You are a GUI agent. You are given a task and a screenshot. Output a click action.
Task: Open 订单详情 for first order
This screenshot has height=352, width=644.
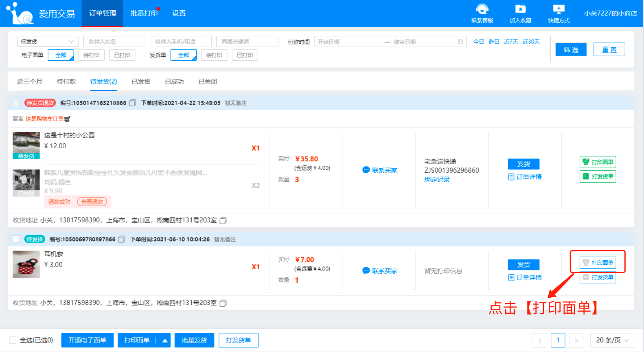(525, 177)
